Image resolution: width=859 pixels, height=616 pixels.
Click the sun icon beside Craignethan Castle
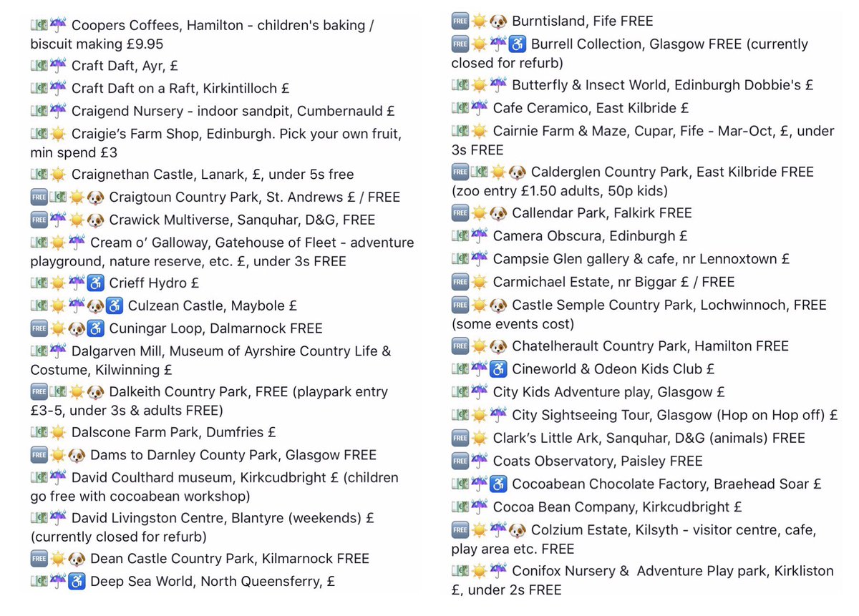[x=58, y=175]
